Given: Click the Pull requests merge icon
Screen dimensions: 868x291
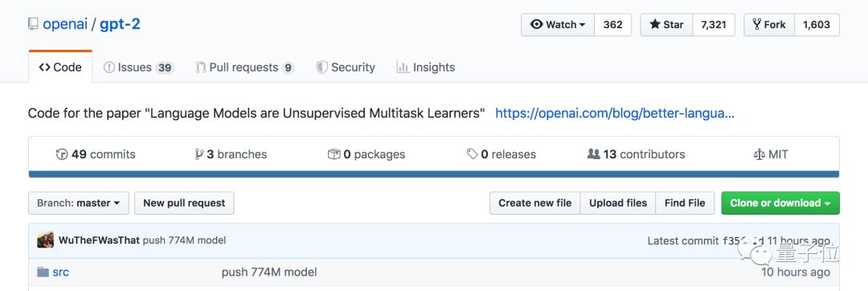Looking at the screenshot, I should click(x=201, y=68).
